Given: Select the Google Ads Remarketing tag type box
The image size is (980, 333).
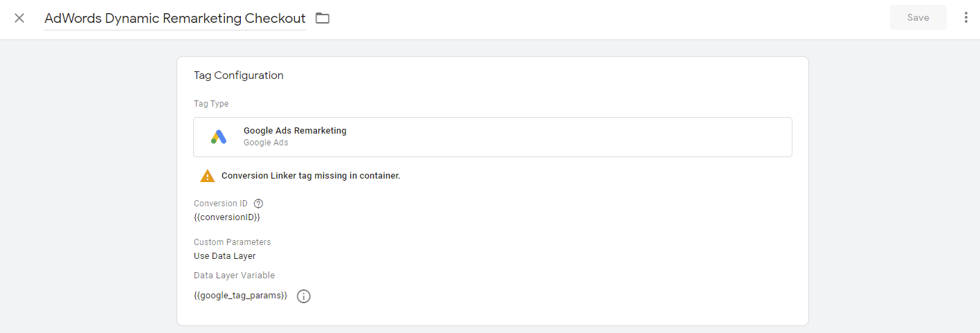Looking at the screenshot, I should [x=492, y=137].
